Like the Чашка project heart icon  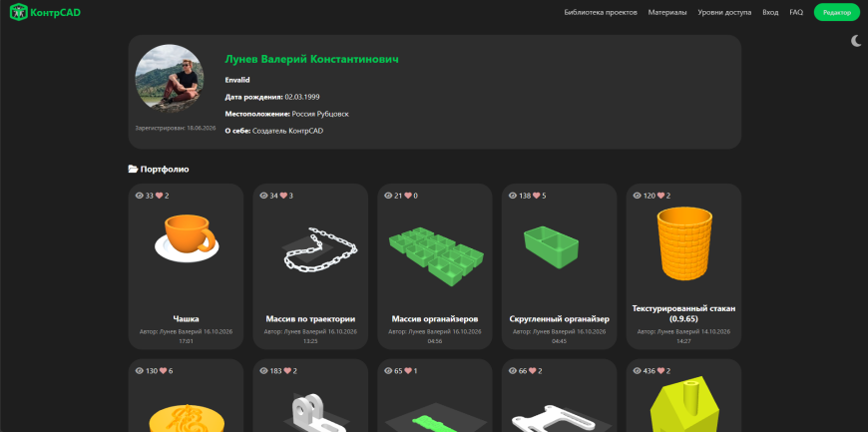pos(159,196)
